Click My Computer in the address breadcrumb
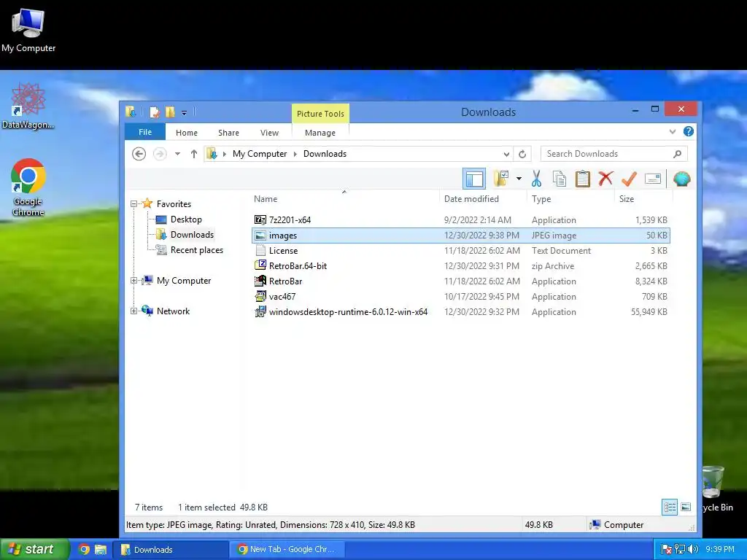This screenshot has width=747, height=560. 260,154
